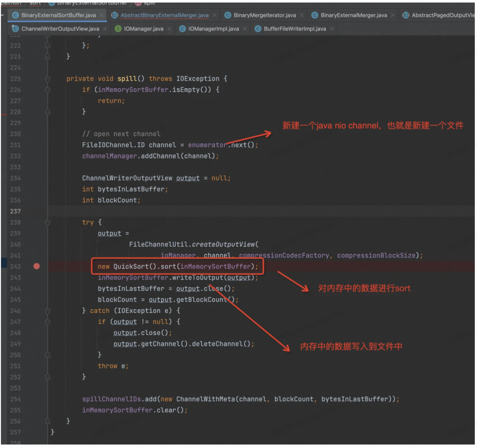Click the class icon on the BinaryExternalMerger.java tab
The image size is (477, 448).
[x=314, y=15]
